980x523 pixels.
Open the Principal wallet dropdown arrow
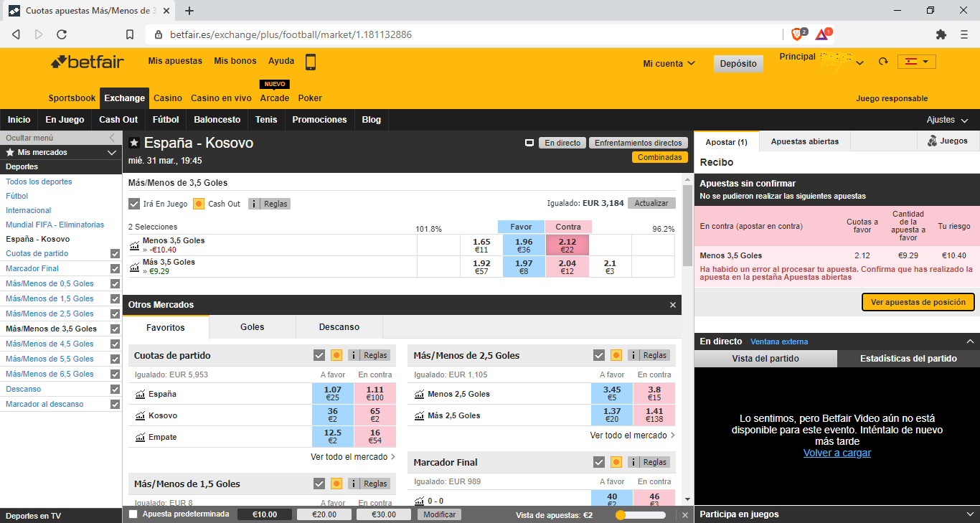859,63
